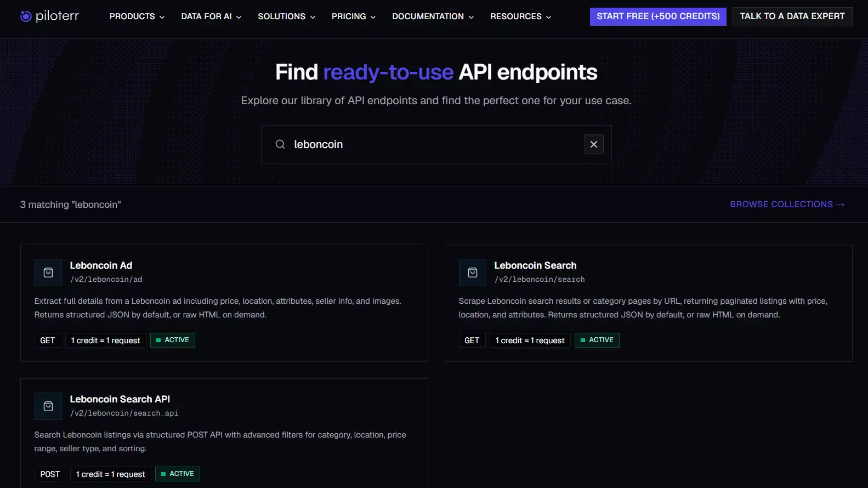The width and height of the screenshot is (868, 488).
Task: Focus the leboncoin search input field
Action: 436,144
